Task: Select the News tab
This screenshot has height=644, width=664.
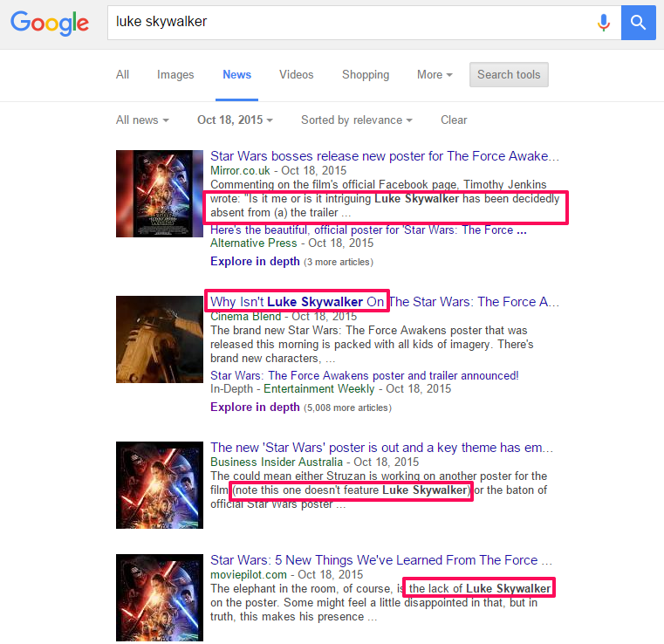Action: coord(236,74)
